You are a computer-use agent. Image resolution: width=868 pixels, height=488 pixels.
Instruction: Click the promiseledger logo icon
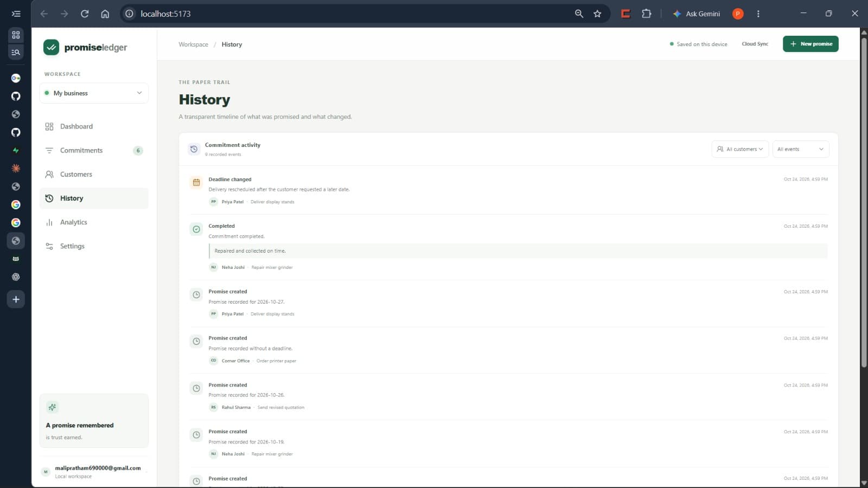(x=51, y=47)
